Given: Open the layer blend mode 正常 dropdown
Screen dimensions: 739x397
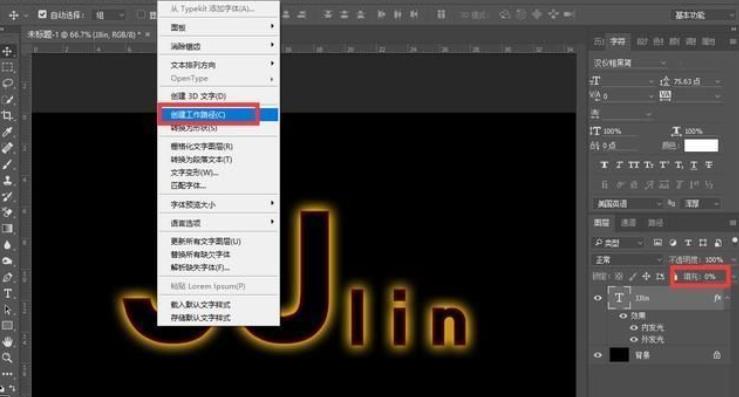Looking at the screenshot, I should tap(628, 260).
